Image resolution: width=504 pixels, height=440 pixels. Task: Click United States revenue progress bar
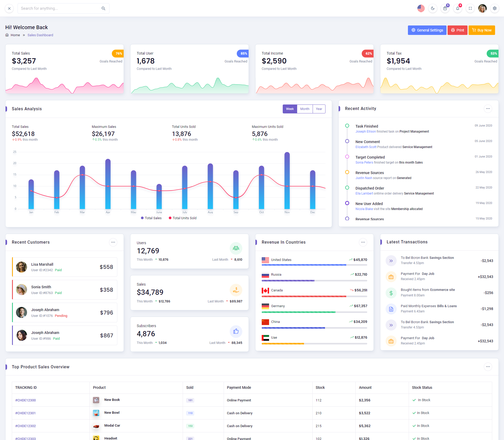tap(314, 265)
